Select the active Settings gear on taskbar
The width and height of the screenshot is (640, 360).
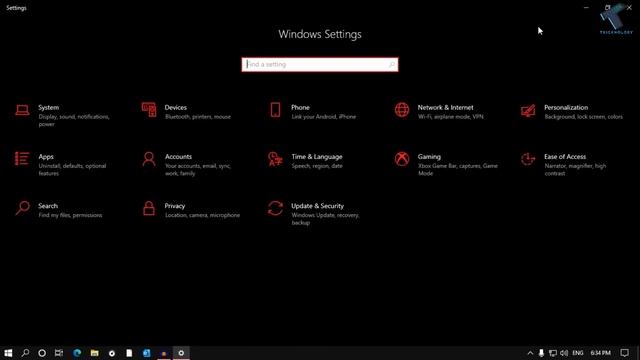coord(181,353)
